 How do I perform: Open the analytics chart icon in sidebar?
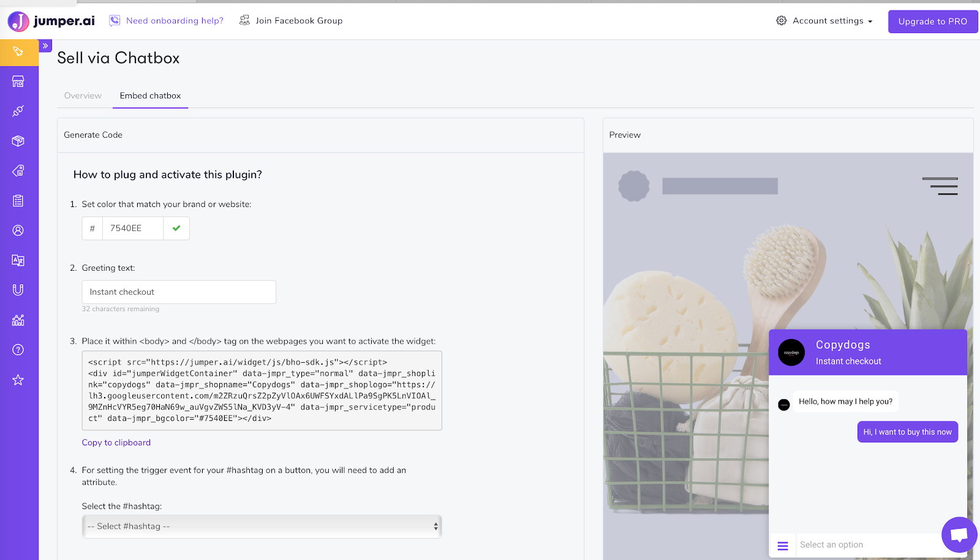click(x=18, y=320)
